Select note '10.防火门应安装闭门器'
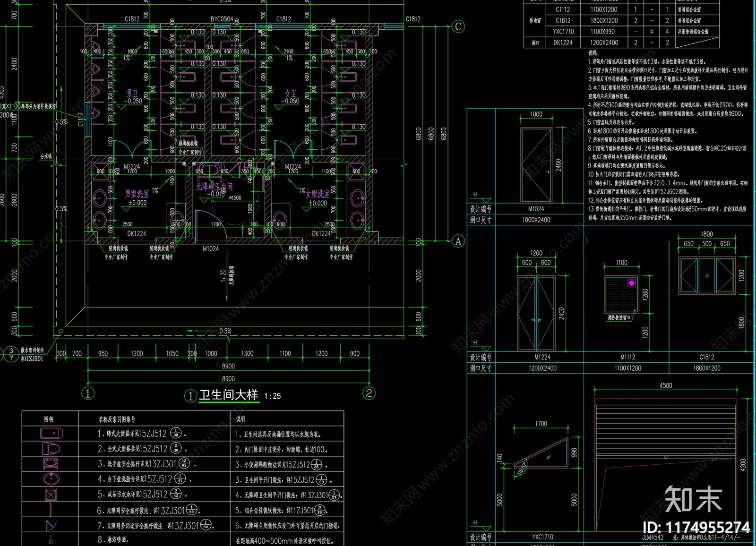This screenshot has height=546, width=756. pos(633,174)
